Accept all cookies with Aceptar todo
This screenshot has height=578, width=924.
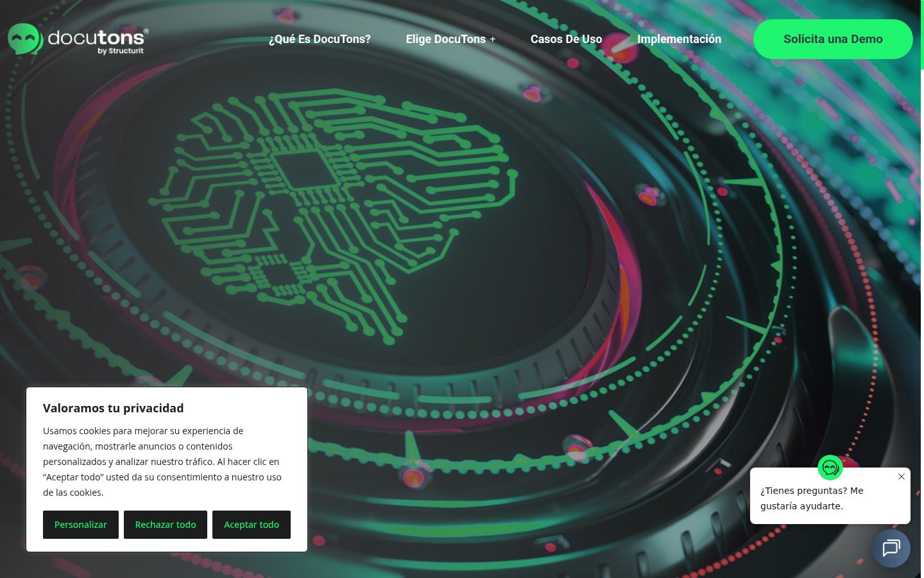(x=252, y=525)
